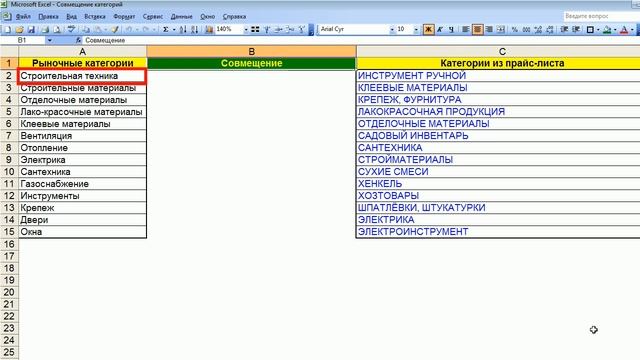Screen dimensions: 640x360
Task: Launch the Chart Wizard
Action: pos(209,29)
